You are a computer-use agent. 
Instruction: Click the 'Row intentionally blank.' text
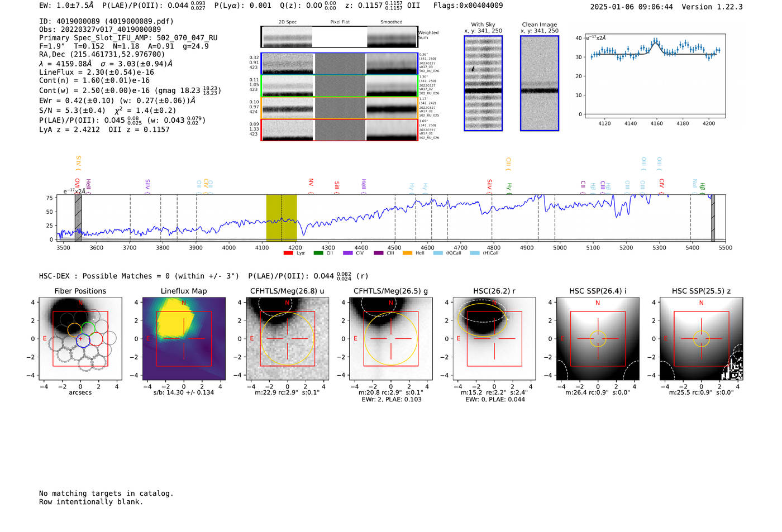click(x=91, y=502)
